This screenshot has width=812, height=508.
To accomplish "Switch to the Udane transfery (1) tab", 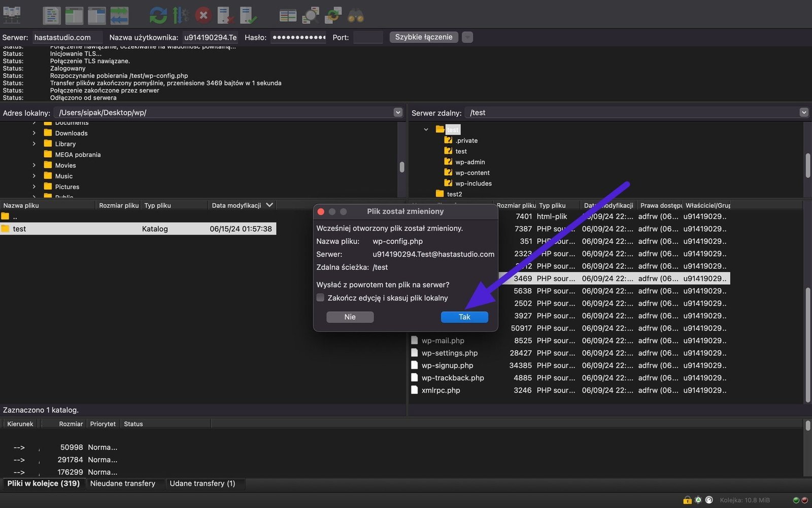I will tap(202, 483).
